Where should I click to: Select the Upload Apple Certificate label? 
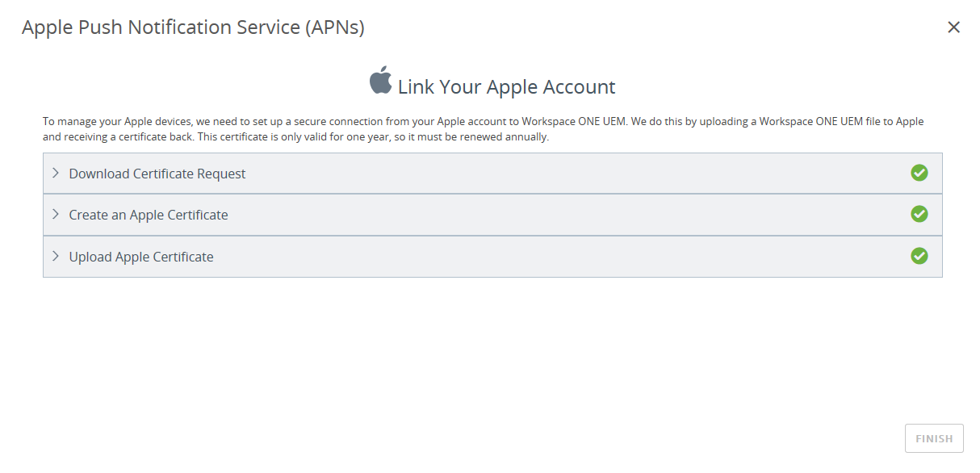pos(141,257)
